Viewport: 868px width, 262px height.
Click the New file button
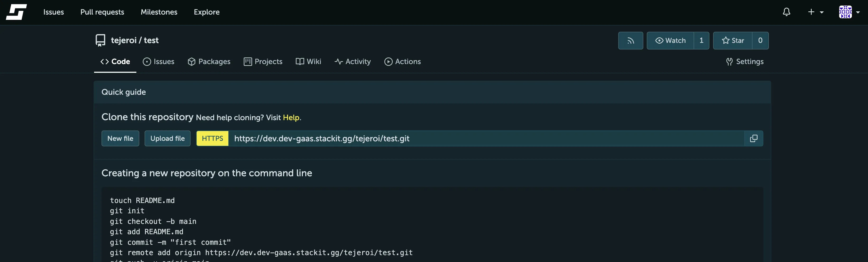click(x=120, y=139)
